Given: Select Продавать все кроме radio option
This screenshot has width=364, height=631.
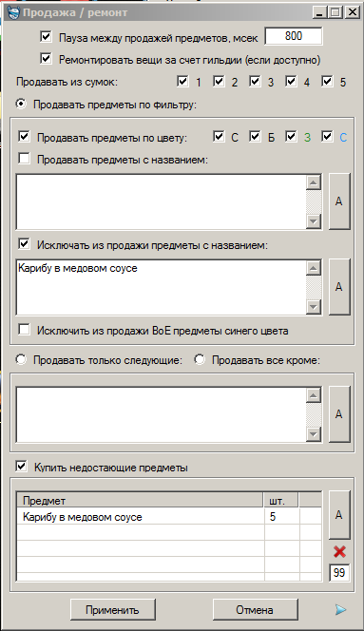Looking at the screenshot, I should 200,359.
